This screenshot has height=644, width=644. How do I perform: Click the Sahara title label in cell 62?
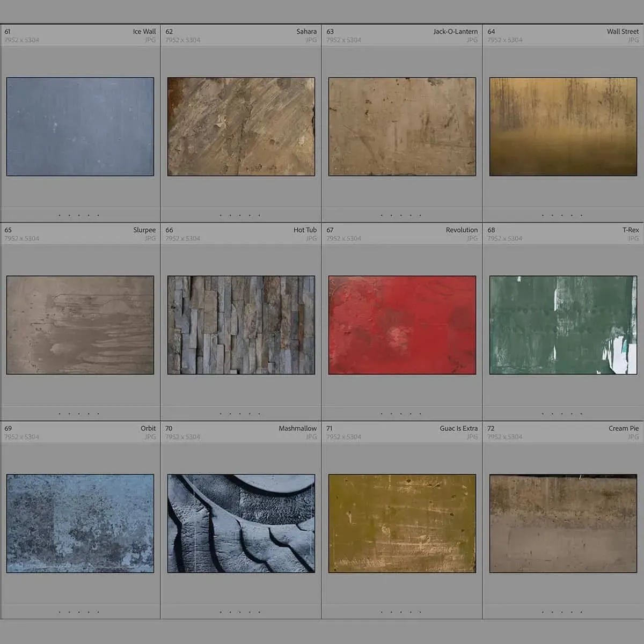[x=306, y=32]
